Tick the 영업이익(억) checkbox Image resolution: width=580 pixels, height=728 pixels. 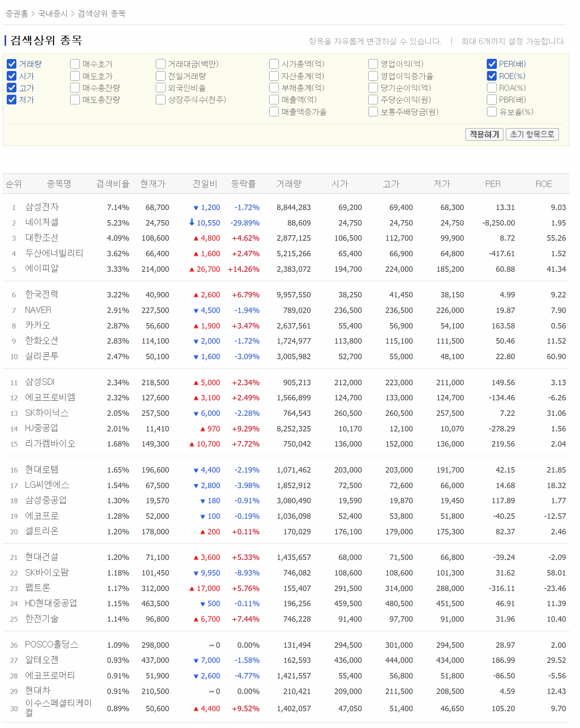click(373, 64)
